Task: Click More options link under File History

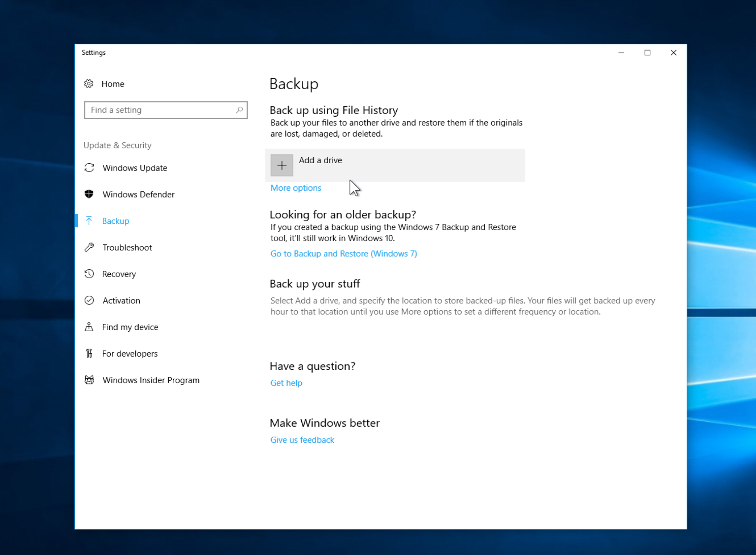Action: (296, 187)
